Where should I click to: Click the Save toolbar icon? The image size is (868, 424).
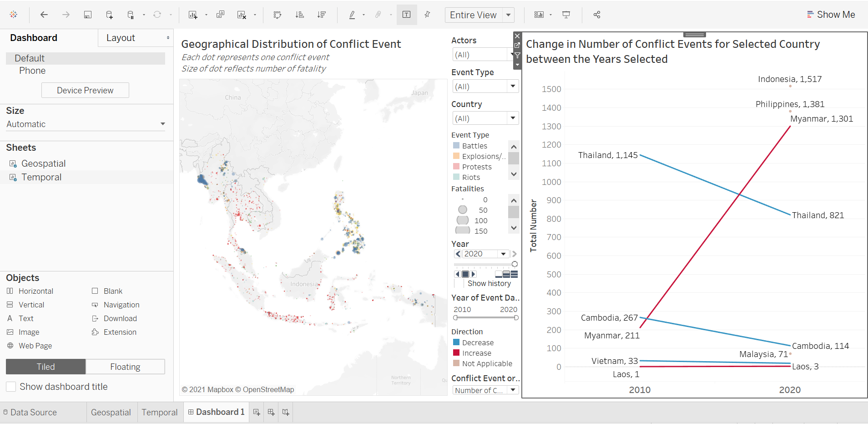point(88,15)
